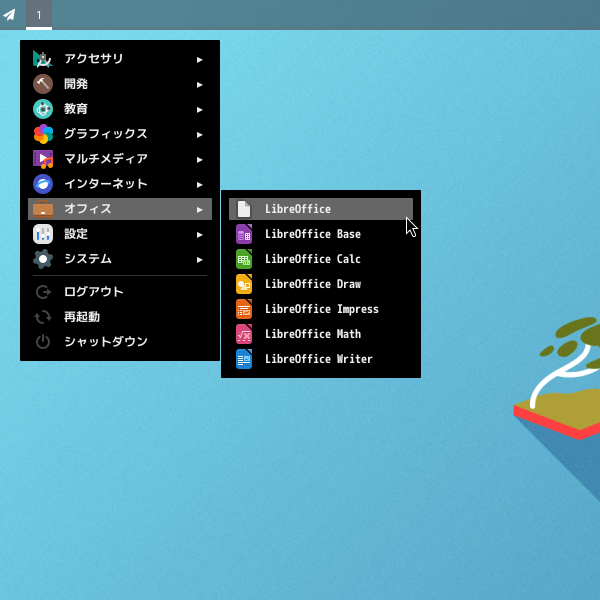This screenshot has height=600, width=600.
Task: Click the LibreOffice Base database icon
Action: click(x=244, y=234)
